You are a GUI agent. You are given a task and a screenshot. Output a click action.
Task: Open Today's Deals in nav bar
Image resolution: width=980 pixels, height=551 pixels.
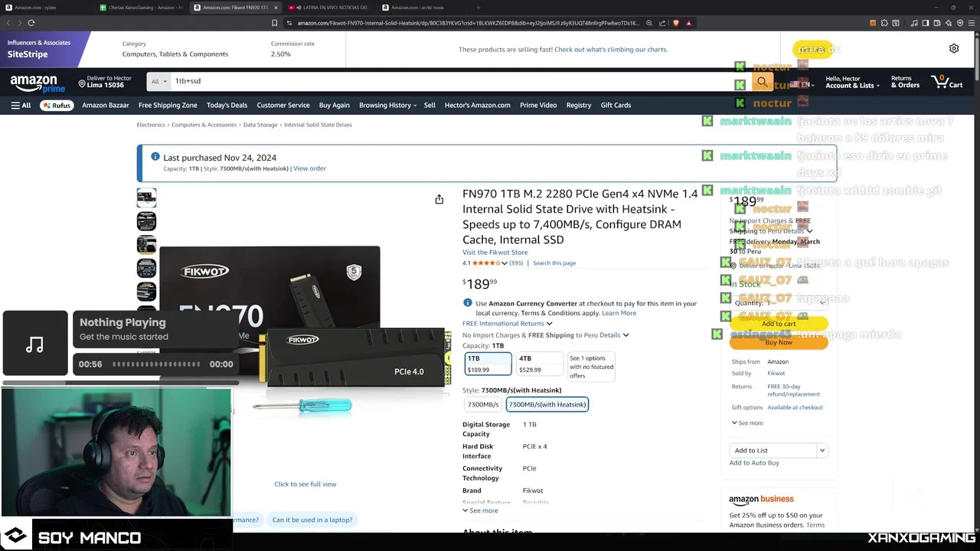coord(227,105)
